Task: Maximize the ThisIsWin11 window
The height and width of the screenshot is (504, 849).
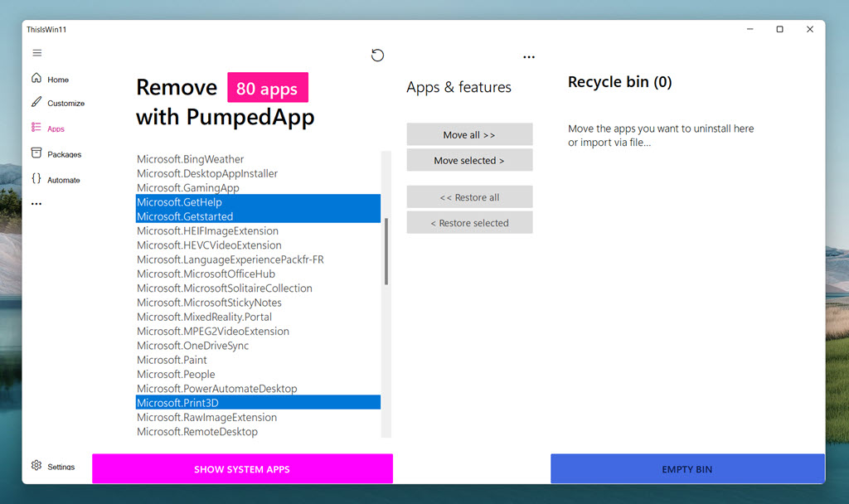Action: (x=779, y=29)
